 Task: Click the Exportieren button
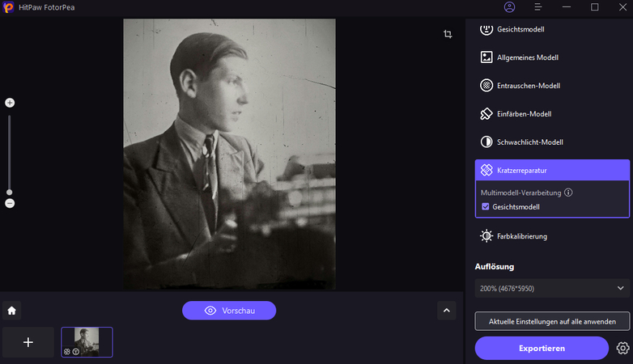(541, 348)
